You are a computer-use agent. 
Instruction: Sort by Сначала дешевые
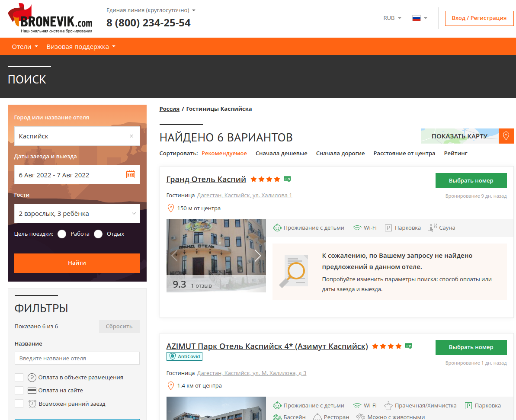click(x=282, y=154)
